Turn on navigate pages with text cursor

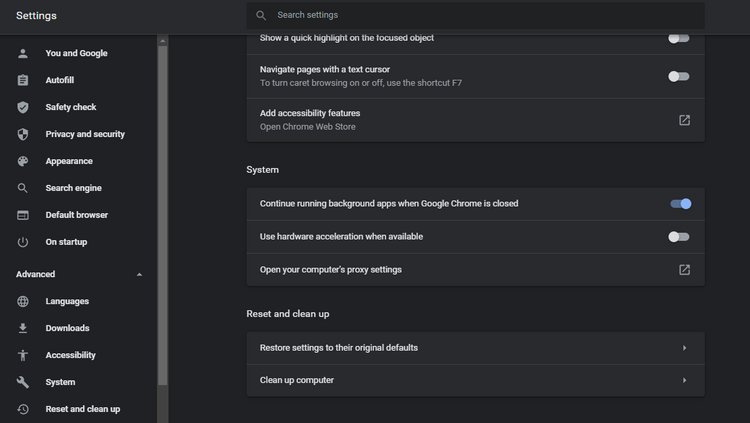[x=679, y=77]
